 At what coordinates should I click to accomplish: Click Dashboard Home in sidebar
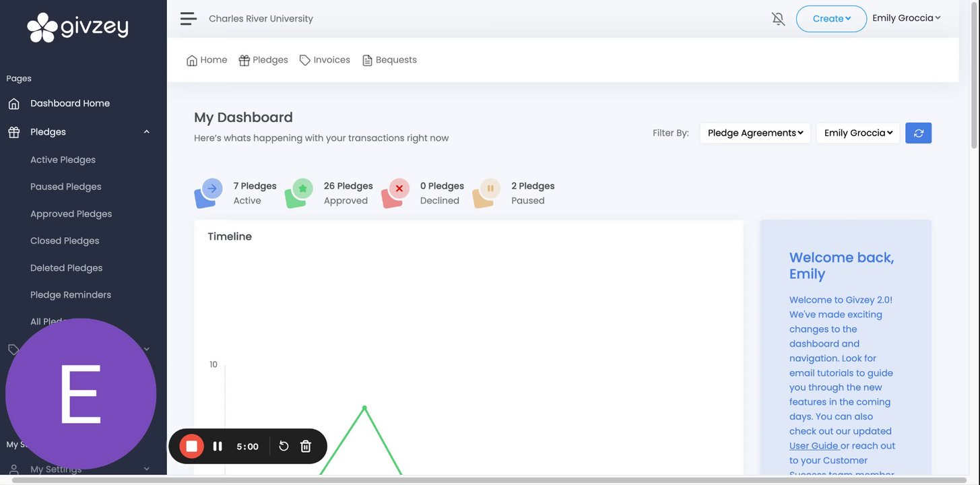click(x=70, y=103)
